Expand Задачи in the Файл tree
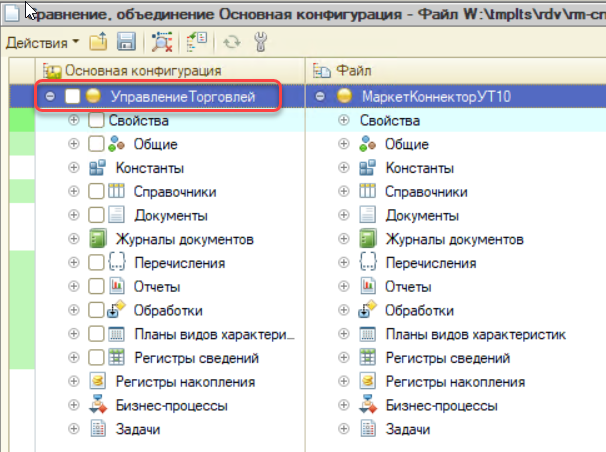 [x=343, y=429]
